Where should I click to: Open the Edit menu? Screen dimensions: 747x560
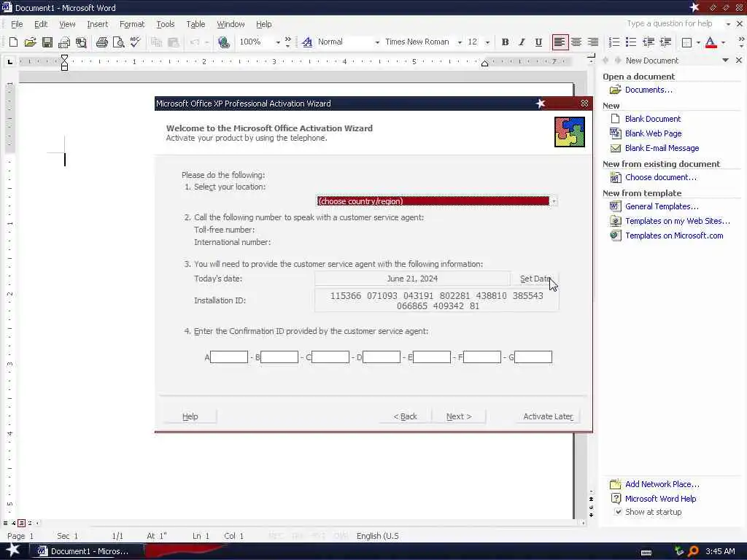pos(41,24)
